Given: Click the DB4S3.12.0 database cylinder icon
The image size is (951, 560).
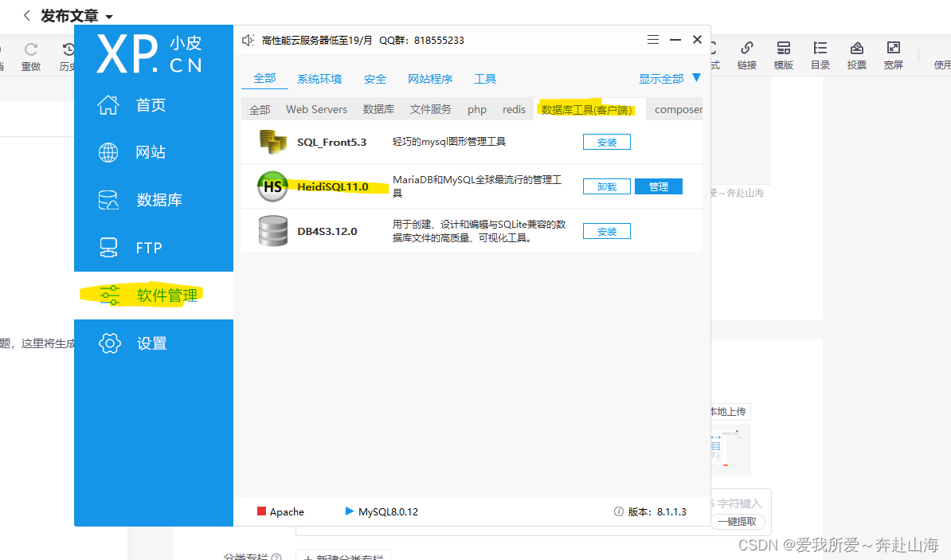Looking at the screenshot, I should click(x=273, y=231).
